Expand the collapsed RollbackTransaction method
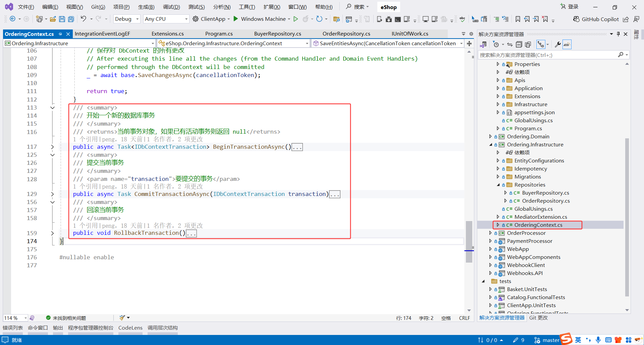The width and height of the screenshot is (644, 345). 52,233
